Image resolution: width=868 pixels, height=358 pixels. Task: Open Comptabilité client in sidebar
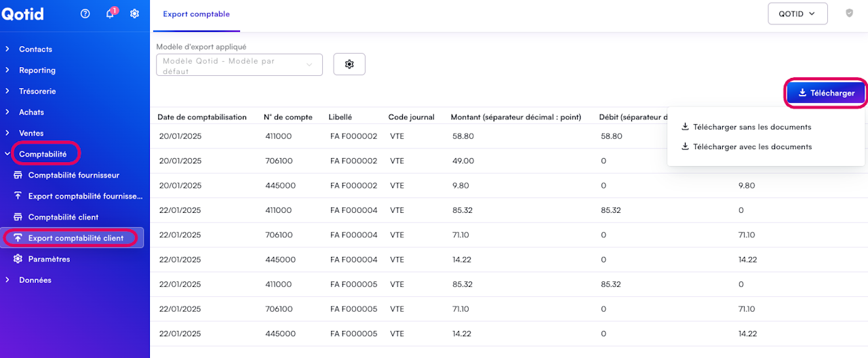[x=63, y=217]
